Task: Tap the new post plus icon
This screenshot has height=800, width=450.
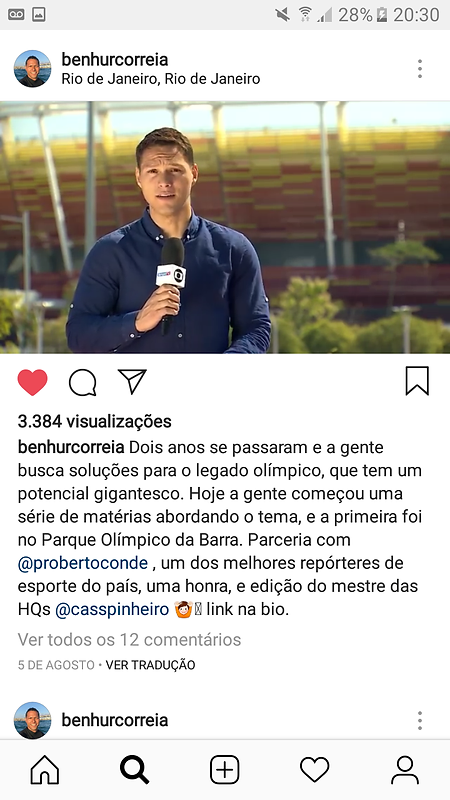Action: [224, 770]
